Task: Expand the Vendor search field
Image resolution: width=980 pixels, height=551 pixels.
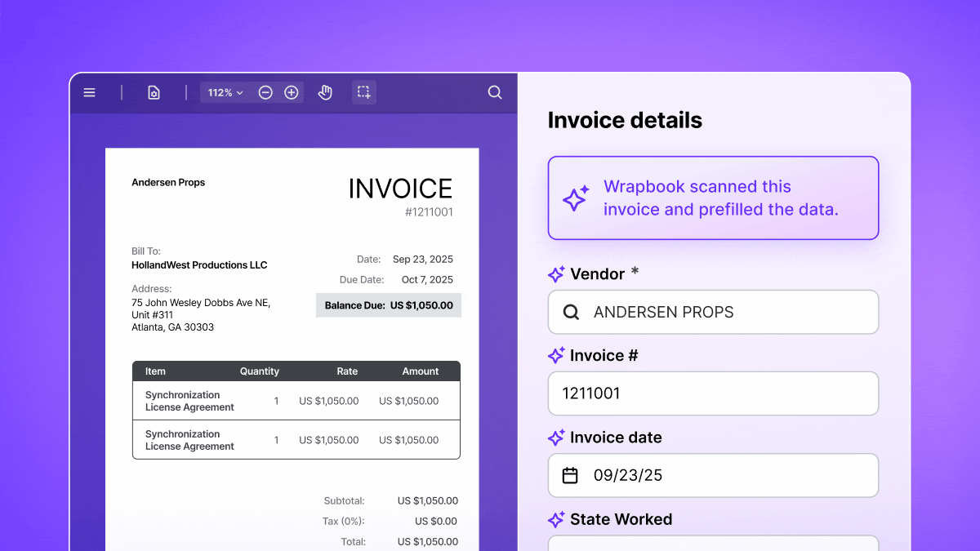Action: (x=713, y=312)
